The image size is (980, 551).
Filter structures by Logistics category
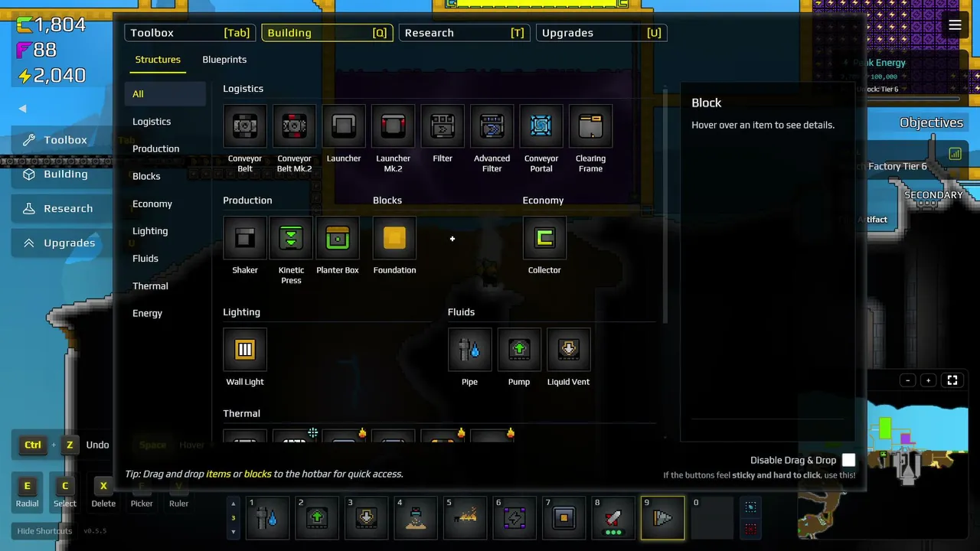point(165,122)
